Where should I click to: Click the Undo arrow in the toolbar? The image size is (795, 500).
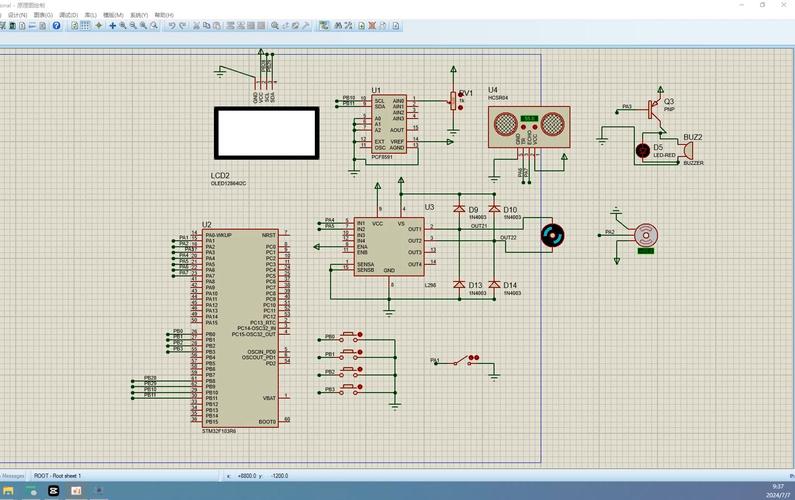coord(172,25)
